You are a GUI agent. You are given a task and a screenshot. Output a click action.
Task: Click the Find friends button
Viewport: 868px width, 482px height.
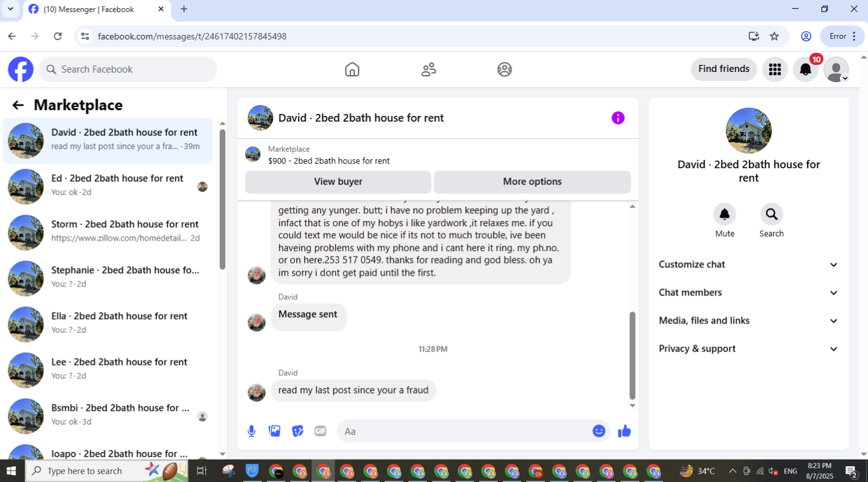click(724, 69)
